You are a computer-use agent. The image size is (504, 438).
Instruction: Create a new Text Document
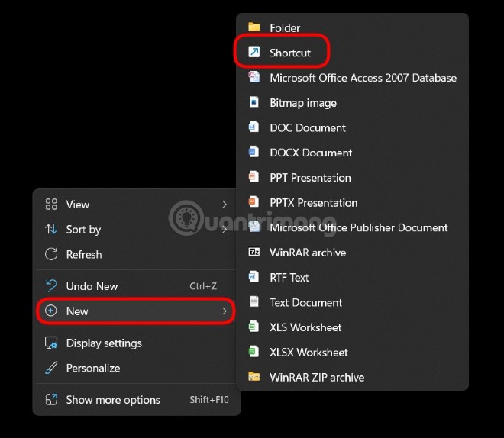click(305, 302)
